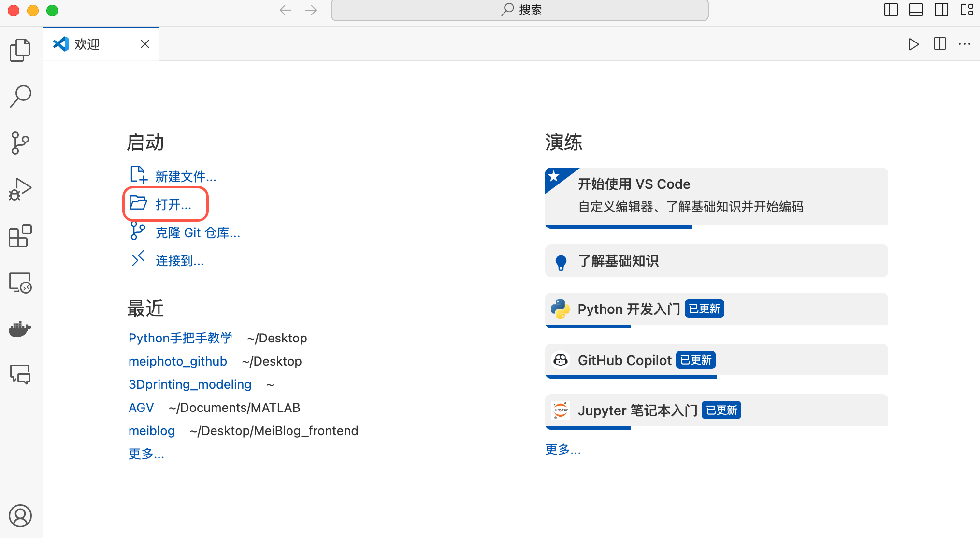Viewport: 980px width, 538px height.
Task: Open the Source Control view
Action: pos(20,143)
